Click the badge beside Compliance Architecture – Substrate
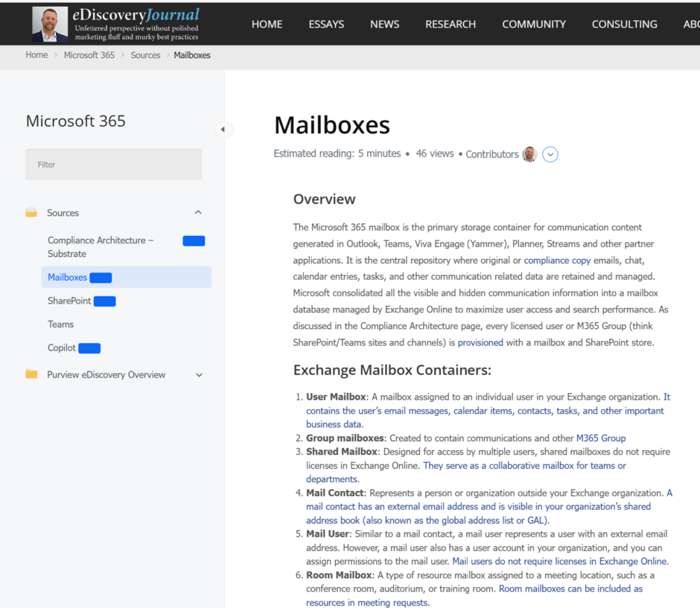 [194, 240]
